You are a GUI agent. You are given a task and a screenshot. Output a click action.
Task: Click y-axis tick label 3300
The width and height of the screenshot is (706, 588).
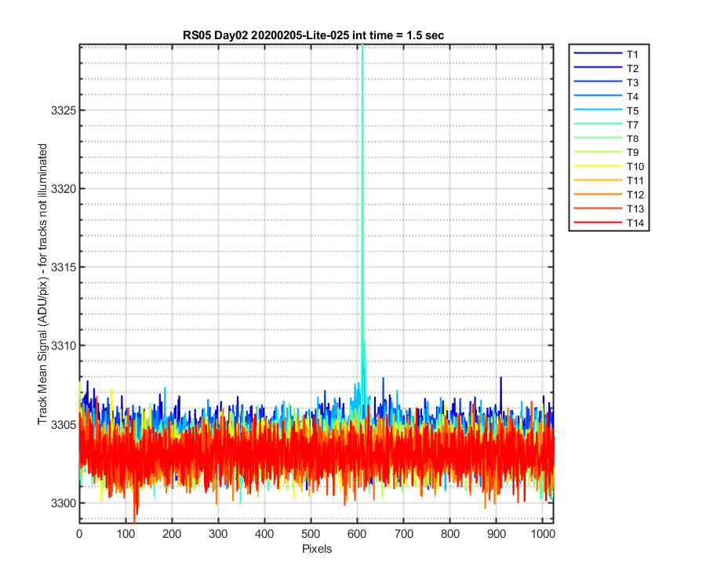tap(64, 503)
